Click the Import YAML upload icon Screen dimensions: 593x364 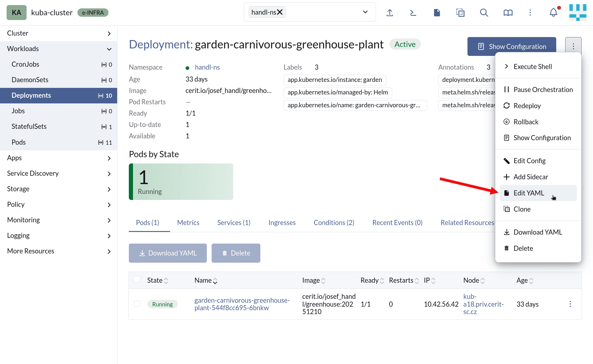tap(389, 13)
